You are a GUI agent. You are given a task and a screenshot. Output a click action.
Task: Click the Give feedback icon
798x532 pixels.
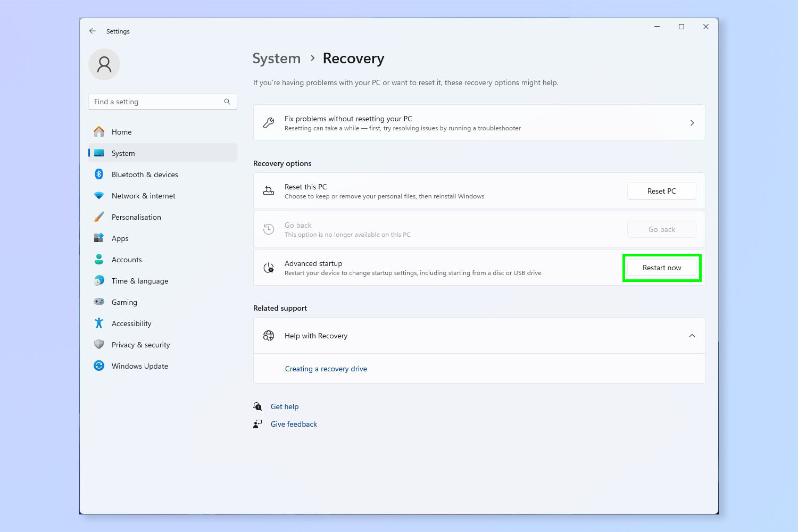(257, 424)
